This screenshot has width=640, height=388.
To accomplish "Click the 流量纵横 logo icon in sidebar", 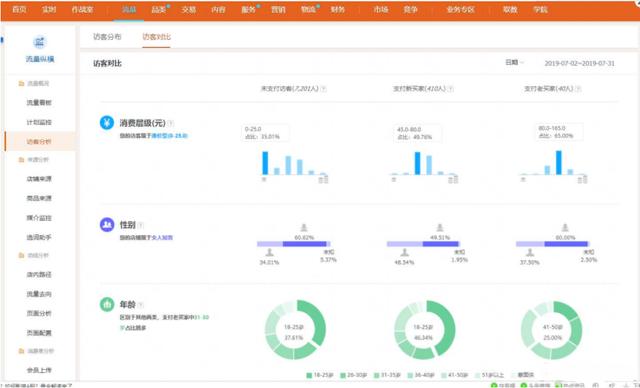I will point(40,42).
